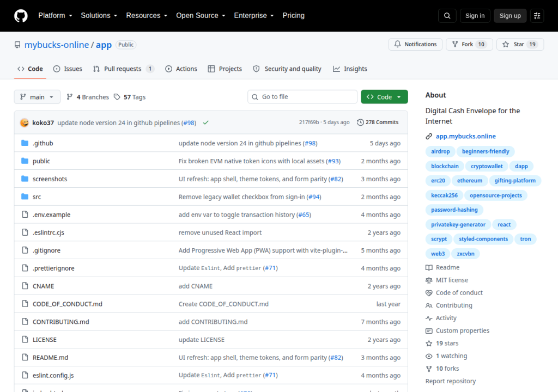Image resolution: width=558 pixels, height=392 pixels.
Task: Click the CNAME file icon
Action: (25, 286)
